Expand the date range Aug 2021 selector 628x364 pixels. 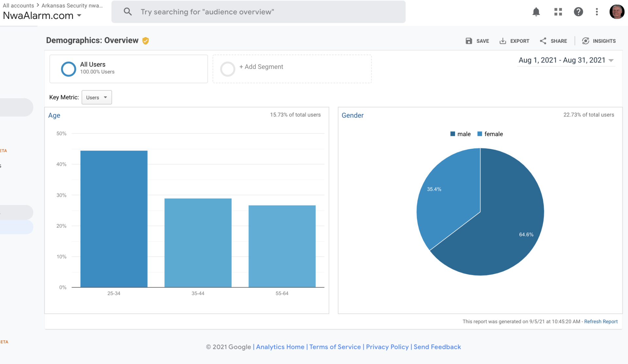pos(611,60)
